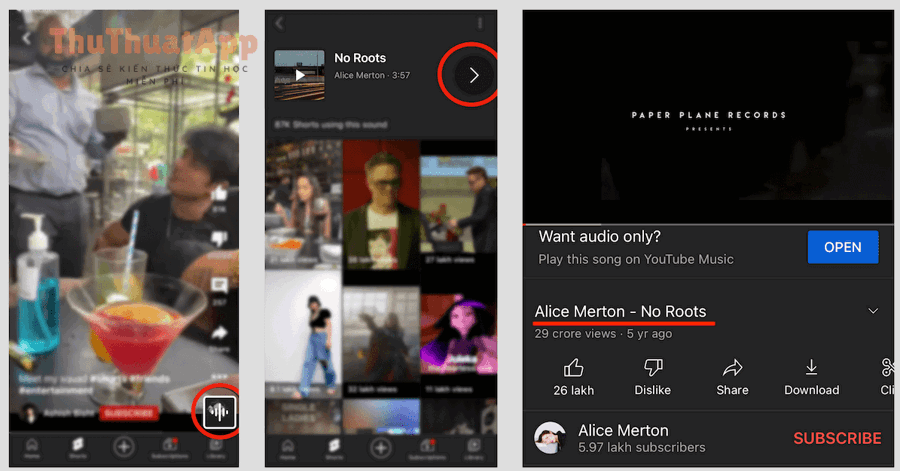
Task: Open Subscriptions in the sound page nav
Action: coord(426,449)
